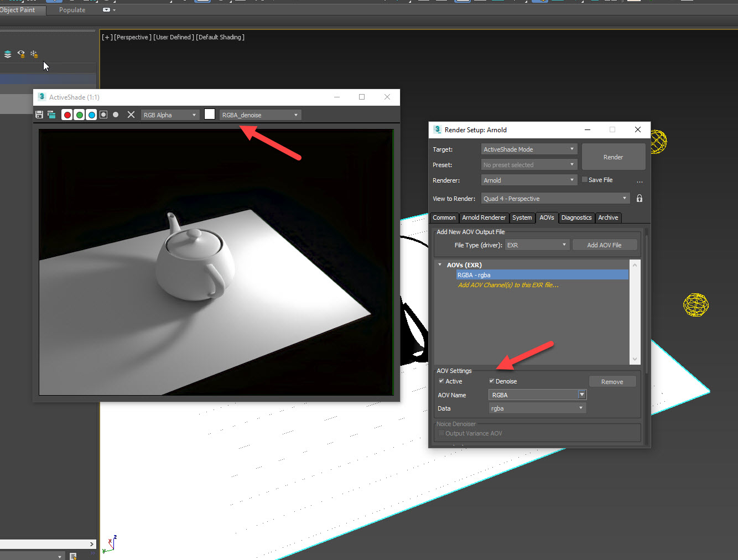Click AOV list scrollbar down arrow
The image size is (738, 560).
click(635, 359)
